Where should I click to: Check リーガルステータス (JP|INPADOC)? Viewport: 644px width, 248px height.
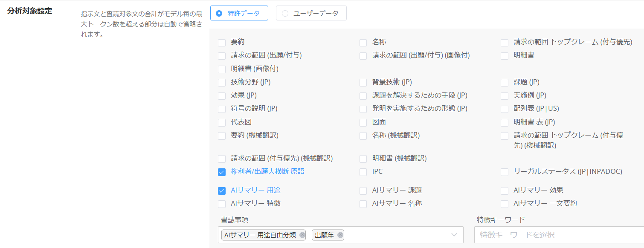tap(505, 172)
